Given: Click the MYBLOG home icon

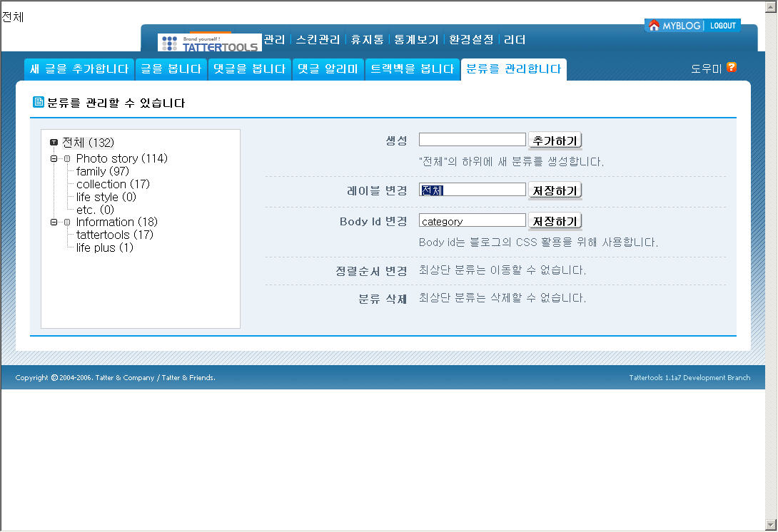Looking at the screenshot, I should click(654, 26).
